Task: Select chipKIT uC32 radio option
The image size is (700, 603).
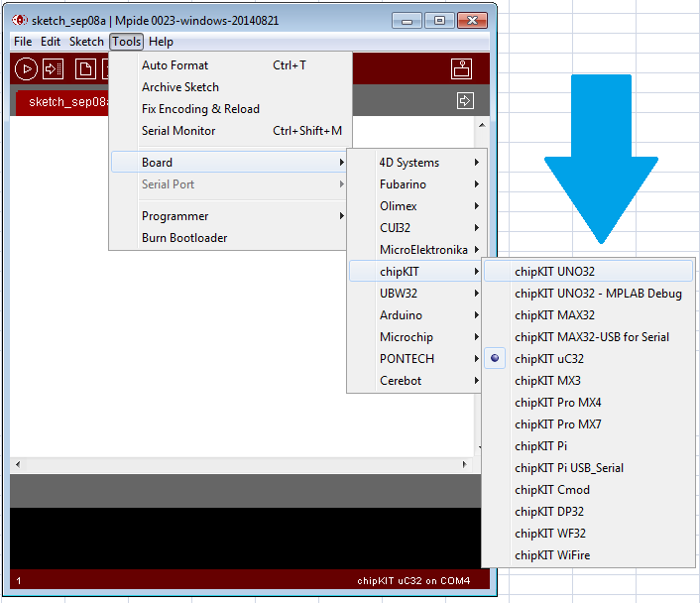Action: click(588, 359)
